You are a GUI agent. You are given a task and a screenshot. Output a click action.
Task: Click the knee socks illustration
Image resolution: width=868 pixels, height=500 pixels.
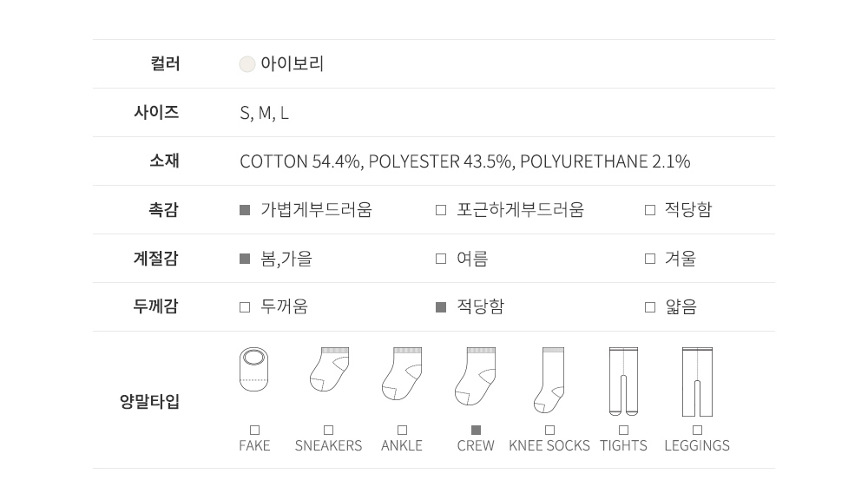(x=549, y=380)
